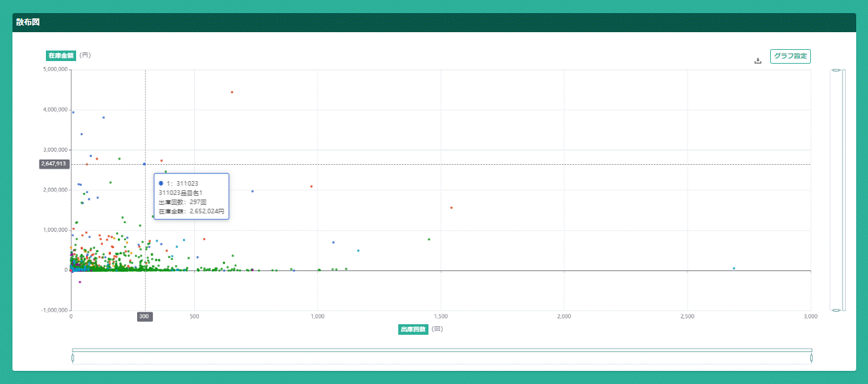The width and height of the screenshot is (868, 384).
Task: Click the download chart image icon
Action: (758, 60)
